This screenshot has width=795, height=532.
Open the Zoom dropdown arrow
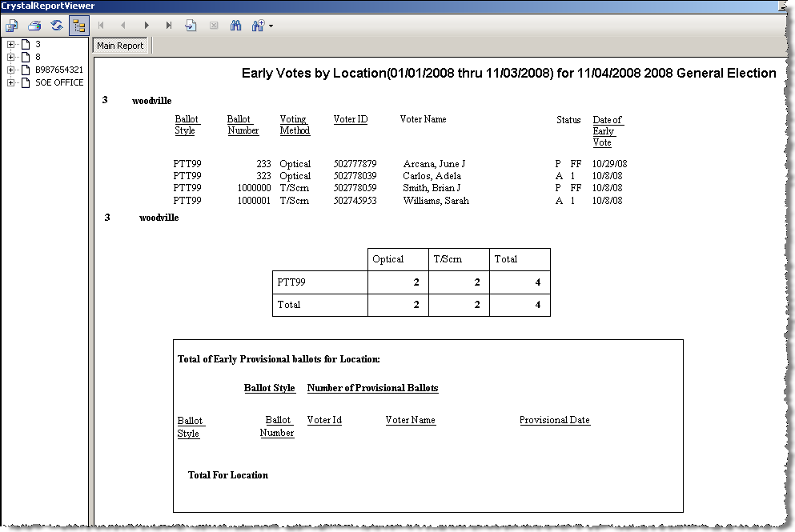pos(271,26)
